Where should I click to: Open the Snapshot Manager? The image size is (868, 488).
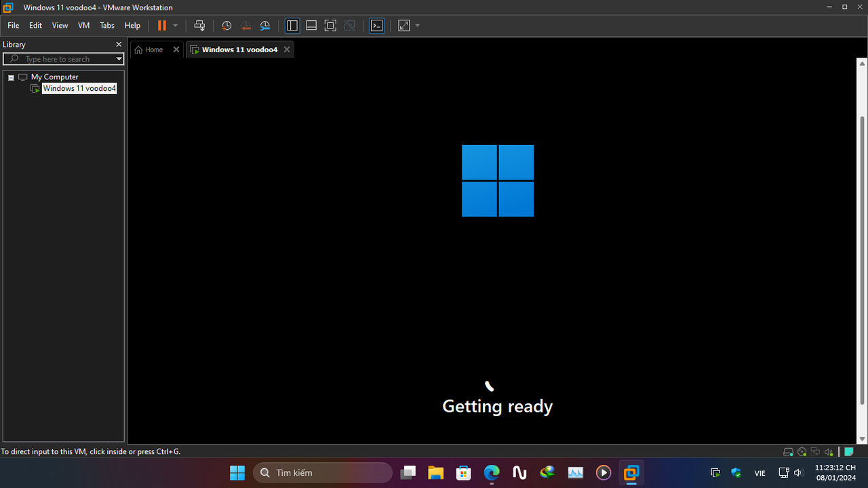(264, 25)
